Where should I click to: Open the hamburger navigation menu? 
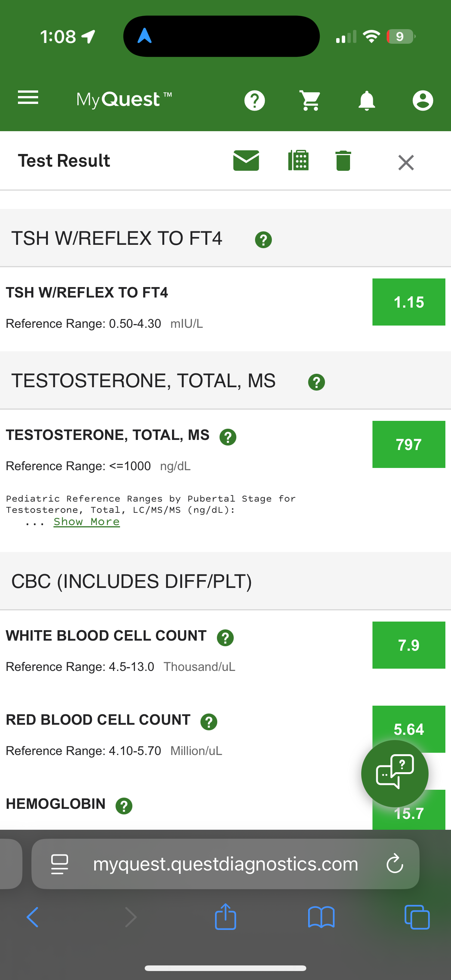[x=28, y=98]
